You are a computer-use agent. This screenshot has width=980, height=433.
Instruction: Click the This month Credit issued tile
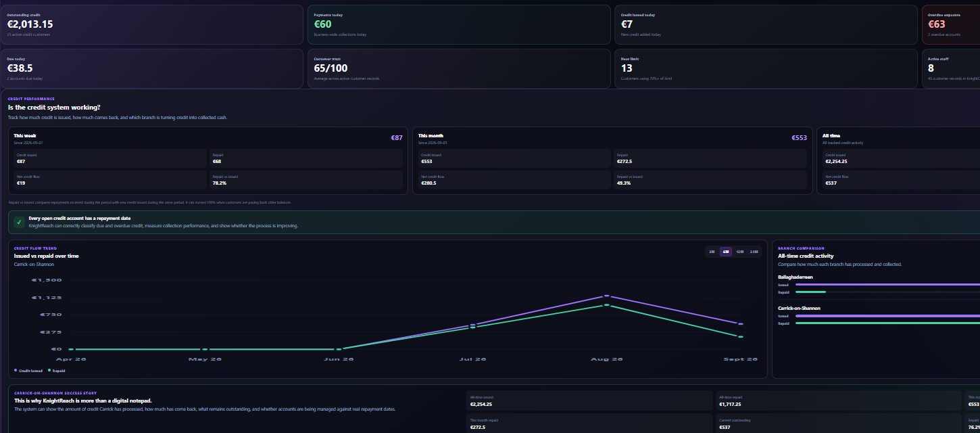(x=514, y=158)
